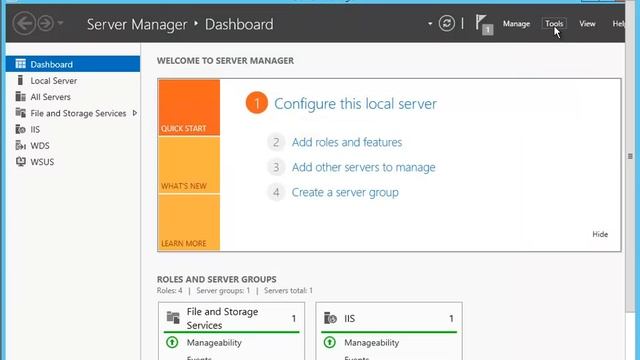Click Add roles and features link

[347, 142]
